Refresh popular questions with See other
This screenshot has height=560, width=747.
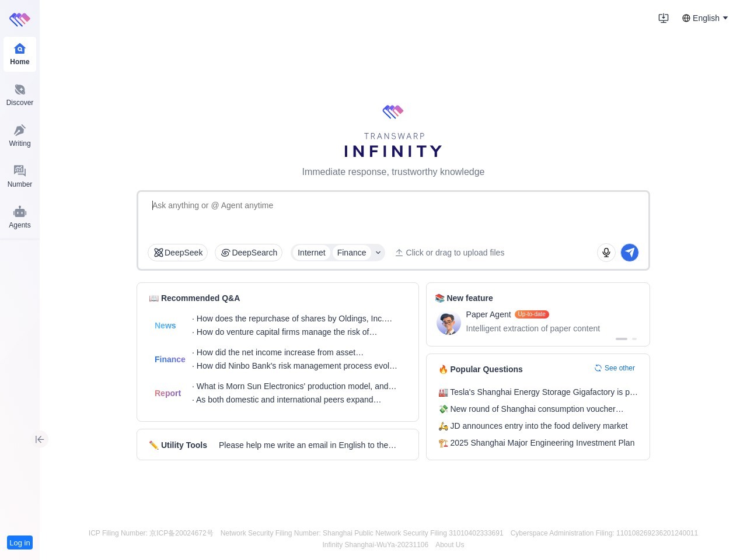(x=615, y=368)
